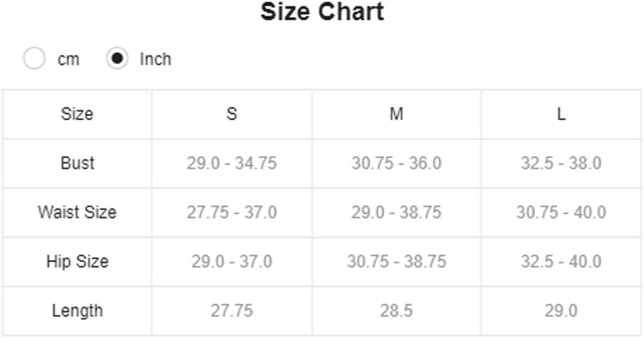644x338 pixels.
Task: Click the cm unit label
Action: [x=68, y=59]
